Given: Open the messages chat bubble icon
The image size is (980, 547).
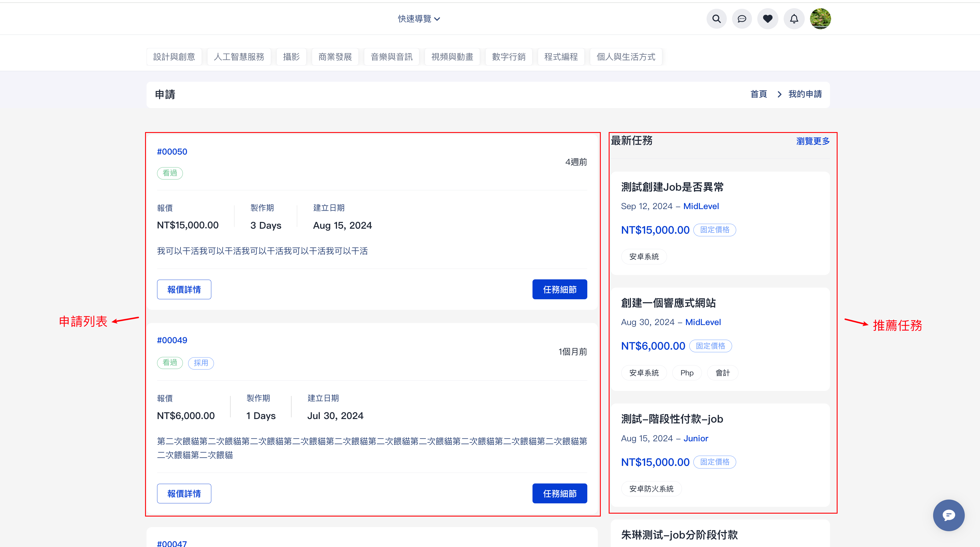Looking at the screenshot, I should point(742,19).
